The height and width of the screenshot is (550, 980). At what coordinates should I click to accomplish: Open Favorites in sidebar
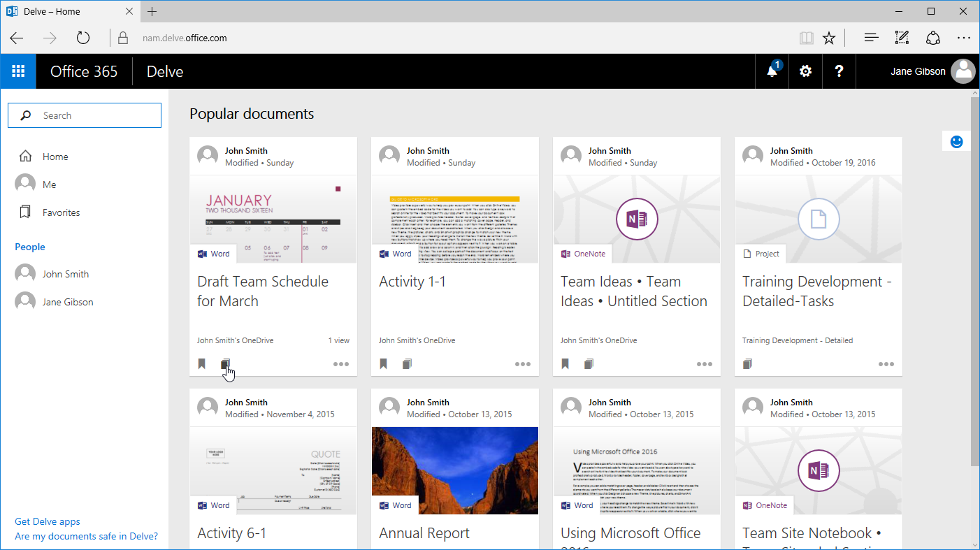[62, 212]
